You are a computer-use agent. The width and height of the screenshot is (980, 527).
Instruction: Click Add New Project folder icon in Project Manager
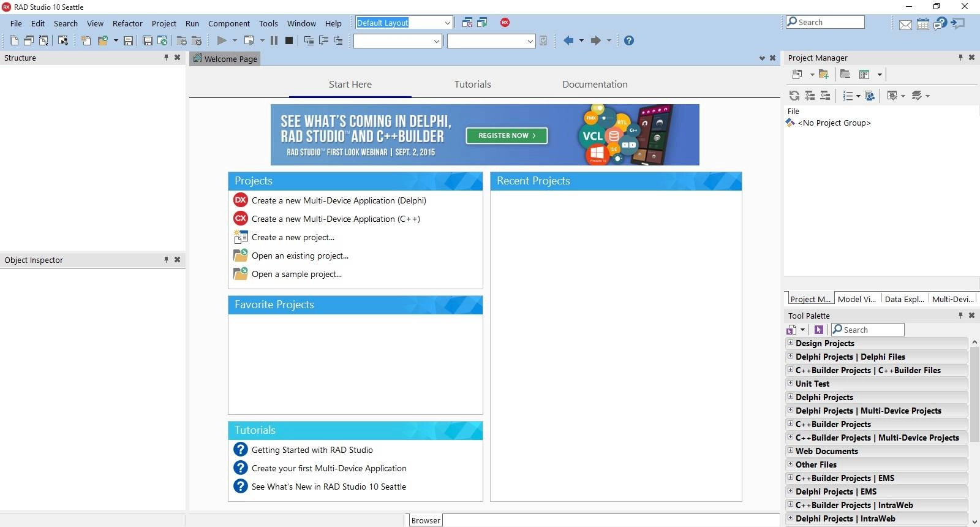(824, 74)
